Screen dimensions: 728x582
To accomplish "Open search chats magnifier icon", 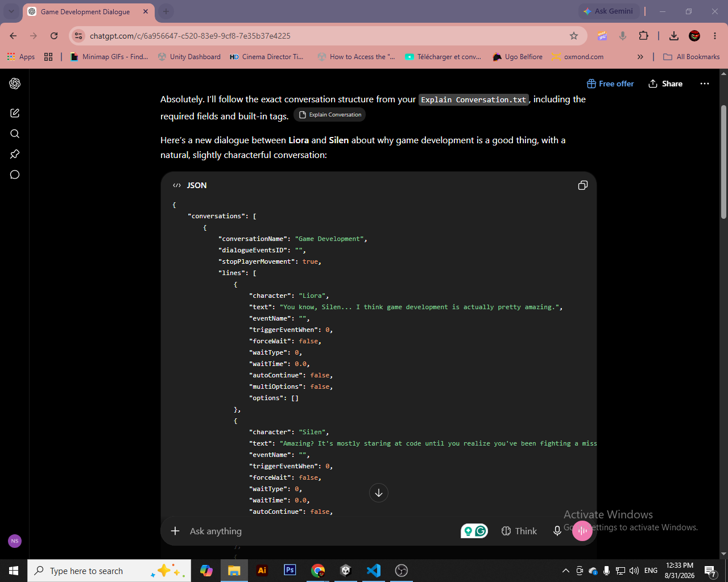I will click(x=15, y=134).
